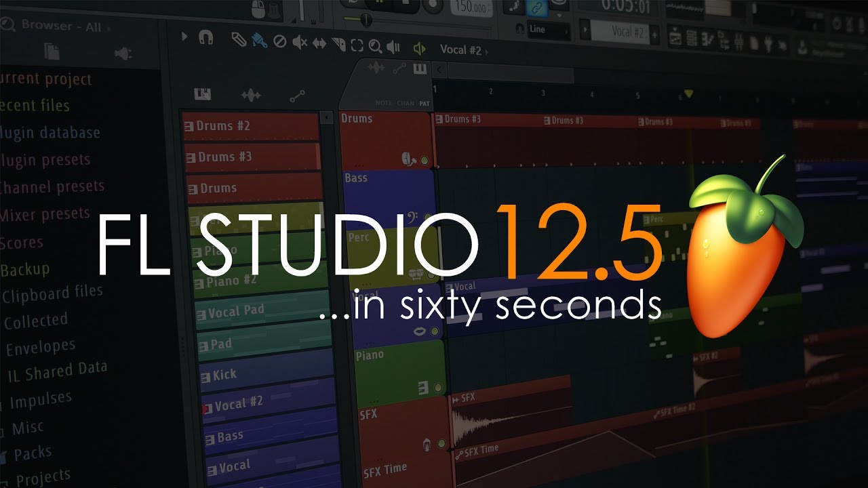Click the yellow timeline marker triangle
Screen dimensions: 868x488
689,94
